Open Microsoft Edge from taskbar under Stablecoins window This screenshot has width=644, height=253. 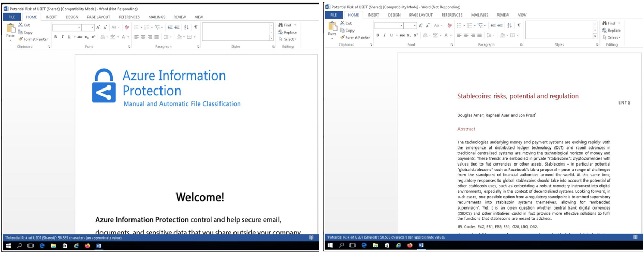(364, 245)
